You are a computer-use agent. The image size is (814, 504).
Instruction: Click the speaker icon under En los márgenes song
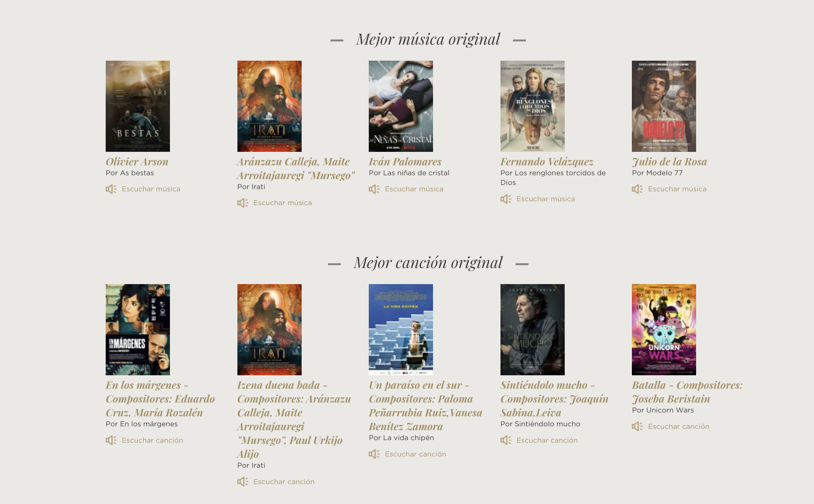(x=111, y=440)
